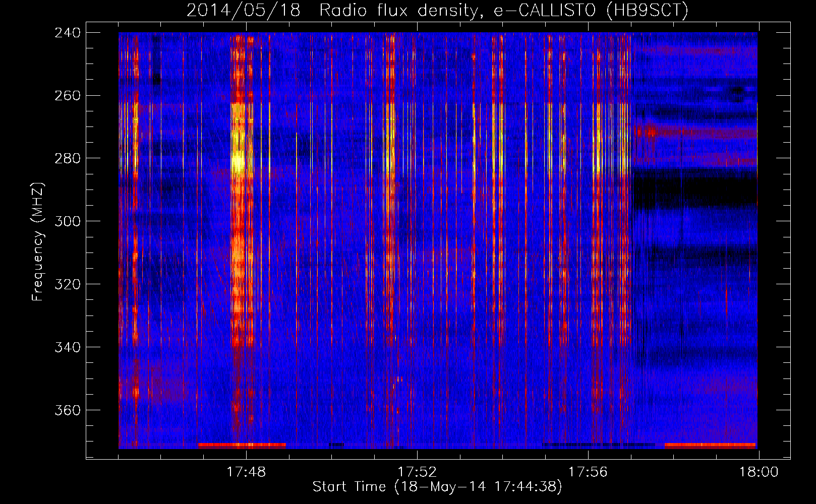Click the plot title '2014/05/18 Radio flux density, e-CALLISTO (HB9SCT)'
The width and height of the screenshot is (816, 504).
437,10
